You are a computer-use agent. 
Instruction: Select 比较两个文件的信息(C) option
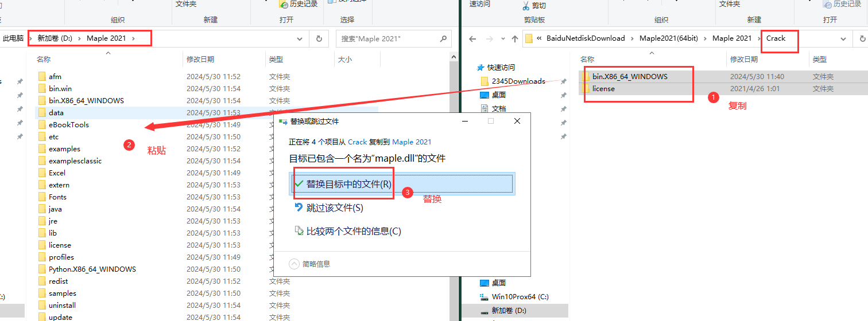[354, 231]
